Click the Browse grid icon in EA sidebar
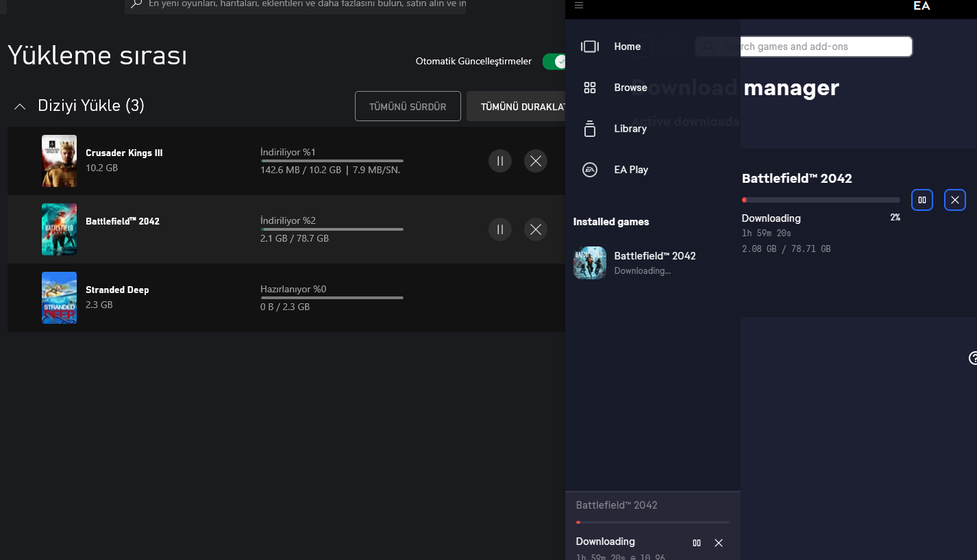The width and height of the screenshot is (977, 560). (x=590, y=88)
